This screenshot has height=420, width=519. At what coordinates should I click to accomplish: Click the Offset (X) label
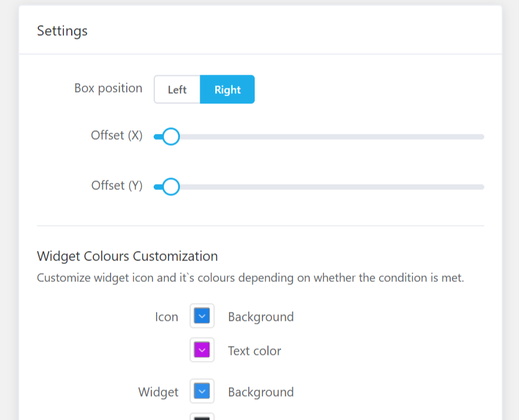(x=117, y=136)
